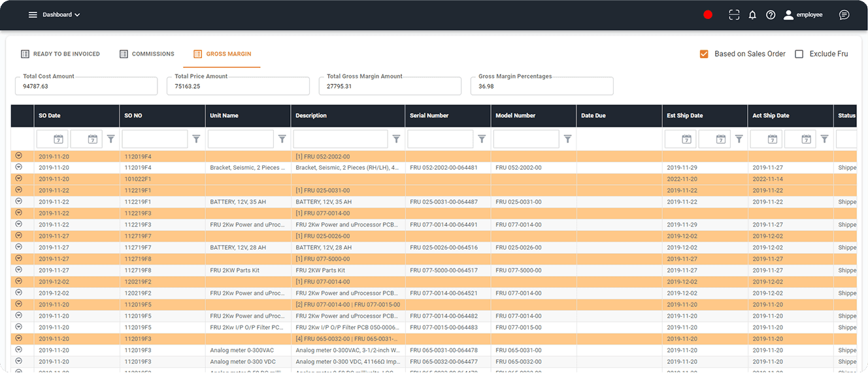Collapse the 112019F5 orange group row
The image size is (868, 373).
click(18, 304)
